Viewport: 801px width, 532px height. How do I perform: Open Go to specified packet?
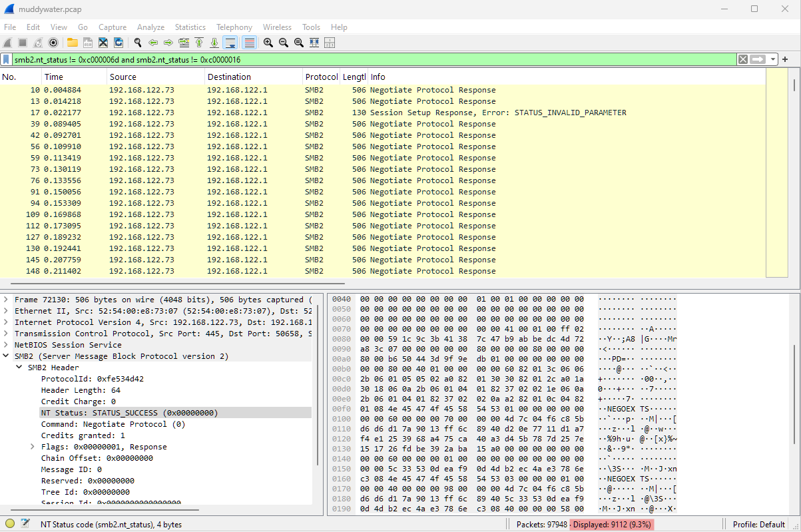184,43
